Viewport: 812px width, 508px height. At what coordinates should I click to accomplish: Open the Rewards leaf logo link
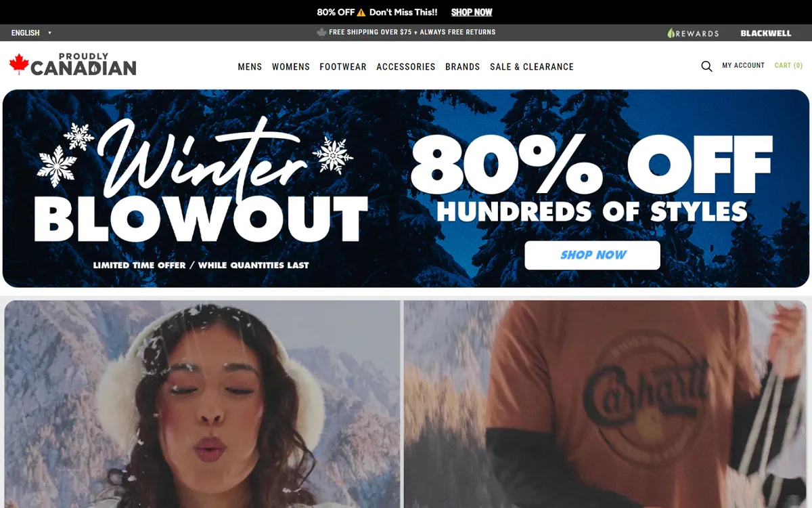click(693, 33)
